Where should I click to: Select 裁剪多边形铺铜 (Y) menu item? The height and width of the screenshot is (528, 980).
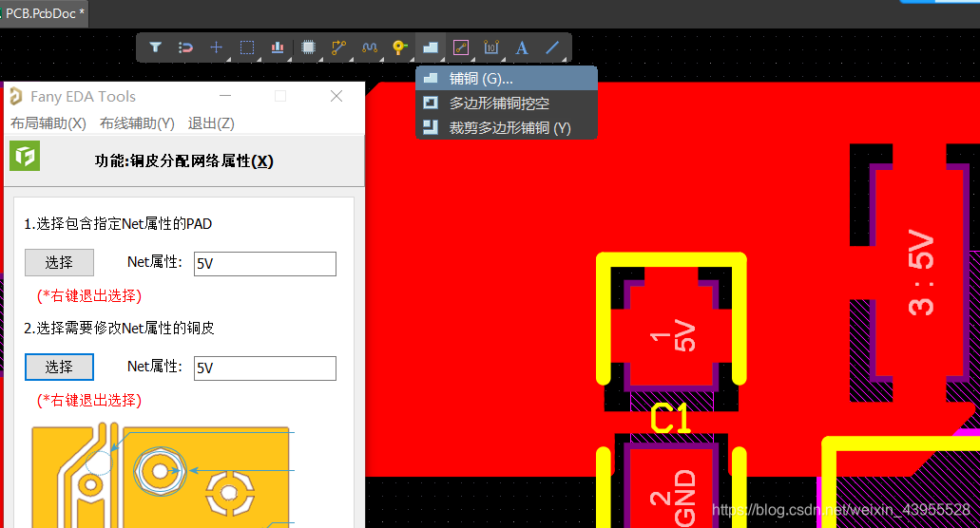click(509, 127)
